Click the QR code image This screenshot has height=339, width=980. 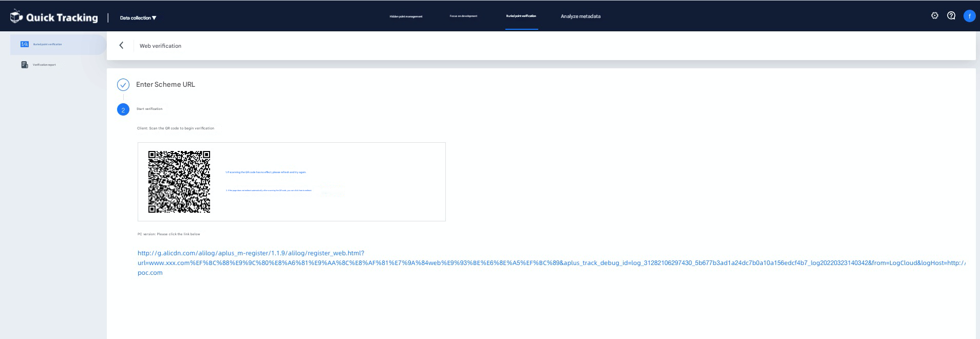(179, 182)
